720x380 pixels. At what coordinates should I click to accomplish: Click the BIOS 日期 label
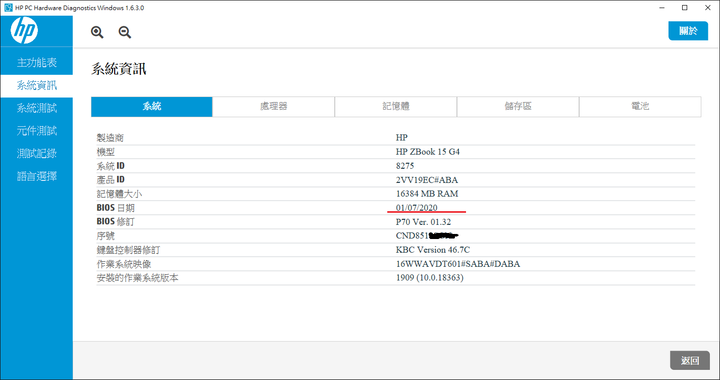[116, 208]
